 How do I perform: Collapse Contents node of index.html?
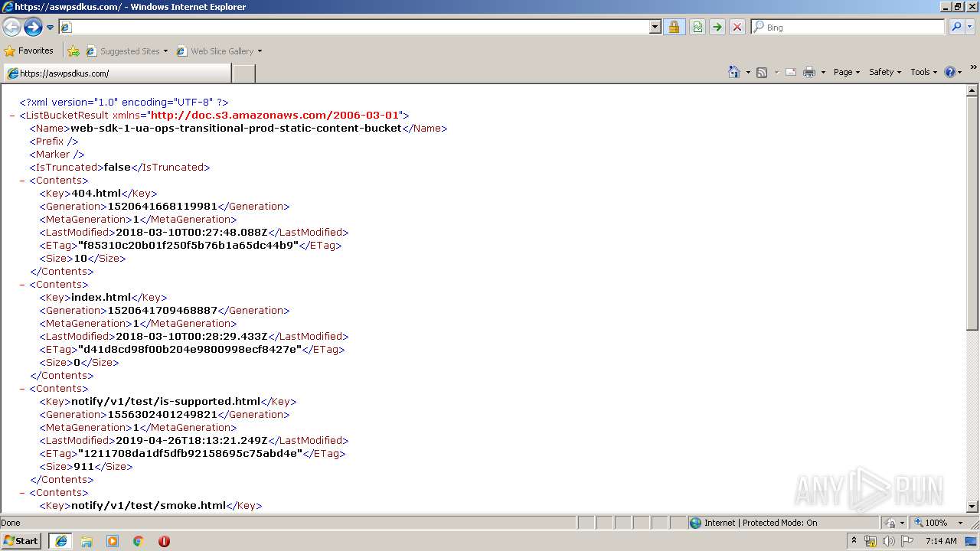tap(23, 285)
